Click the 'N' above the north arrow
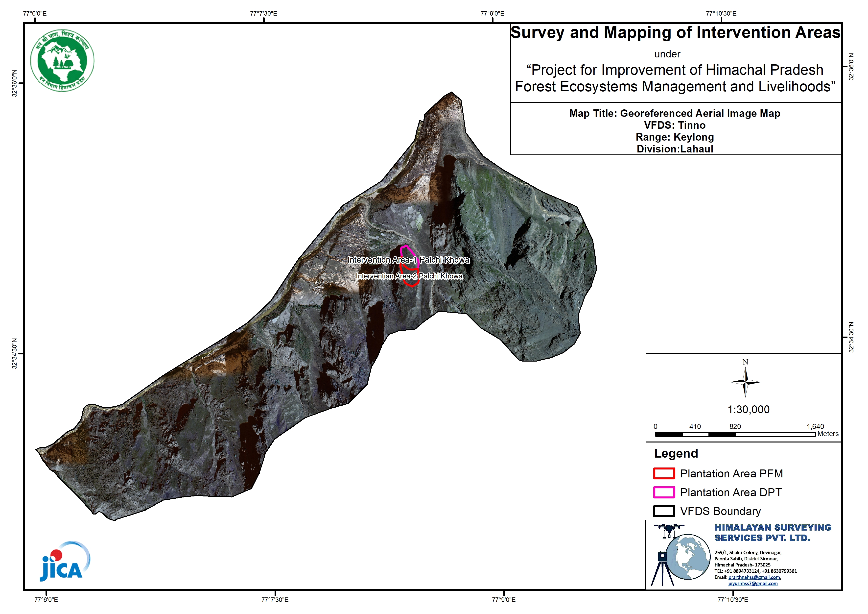The image size is (868, 614). coord(745,362)
